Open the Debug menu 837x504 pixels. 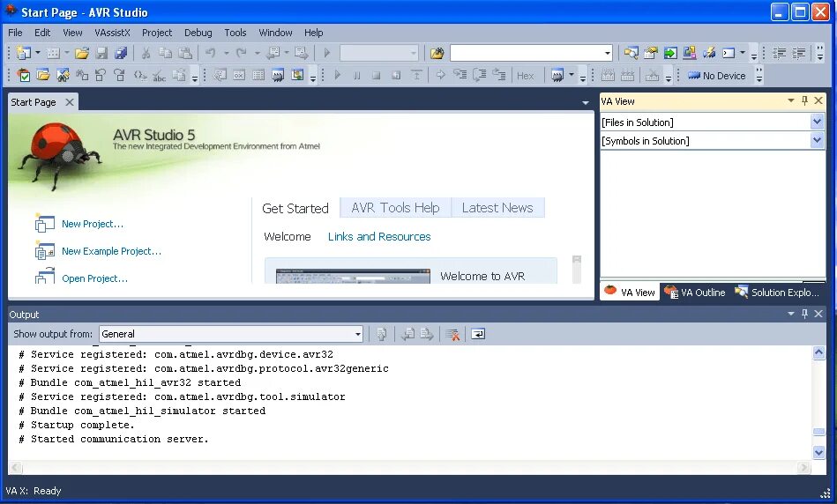198,33
